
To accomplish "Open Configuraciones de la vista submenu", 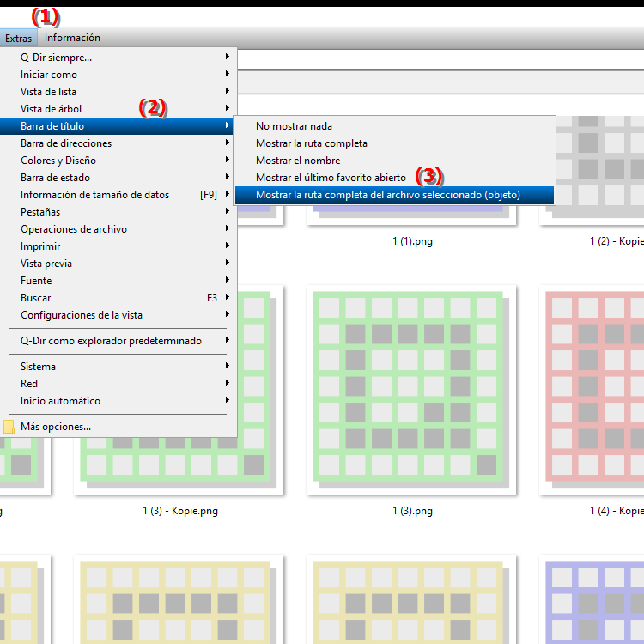I will pyautogui.click(x=118, y=315).
